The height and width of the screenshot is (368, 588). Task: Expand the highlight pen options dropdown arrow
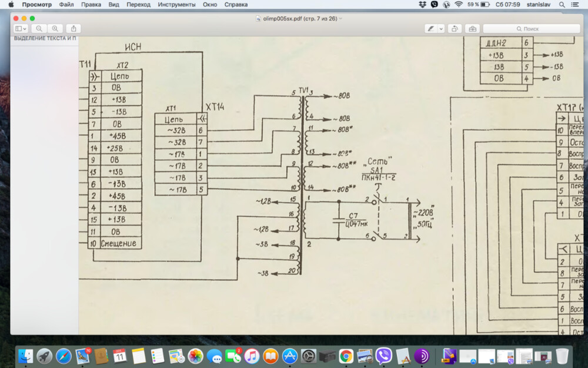pyautogui.click(x=441, y=28)
